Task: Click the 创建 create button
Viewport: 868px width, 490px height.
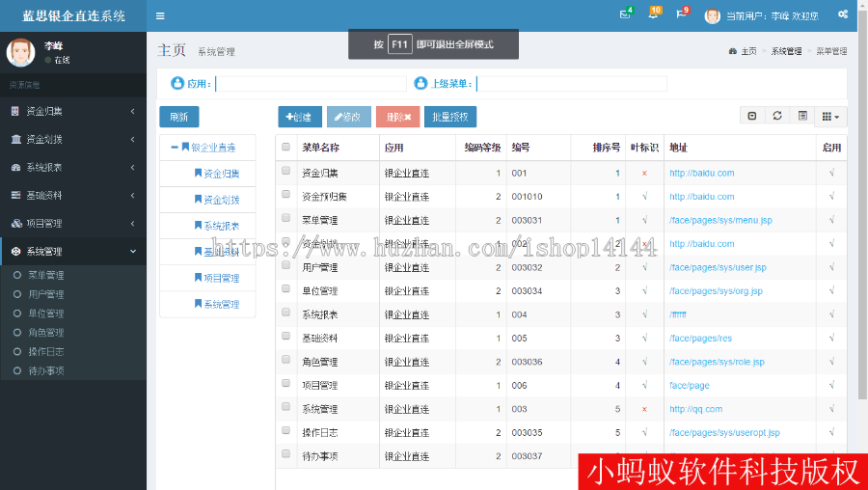Action: click(299, 117)
